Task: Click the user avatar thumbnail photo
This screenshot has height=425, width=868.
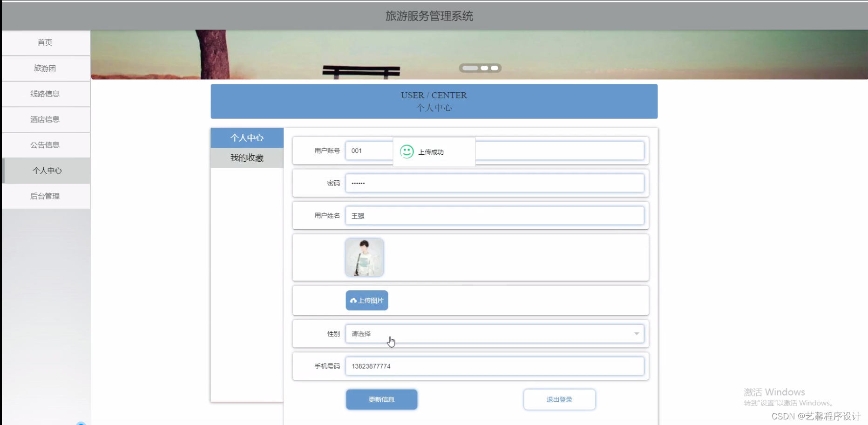Action: click(365, 257)
